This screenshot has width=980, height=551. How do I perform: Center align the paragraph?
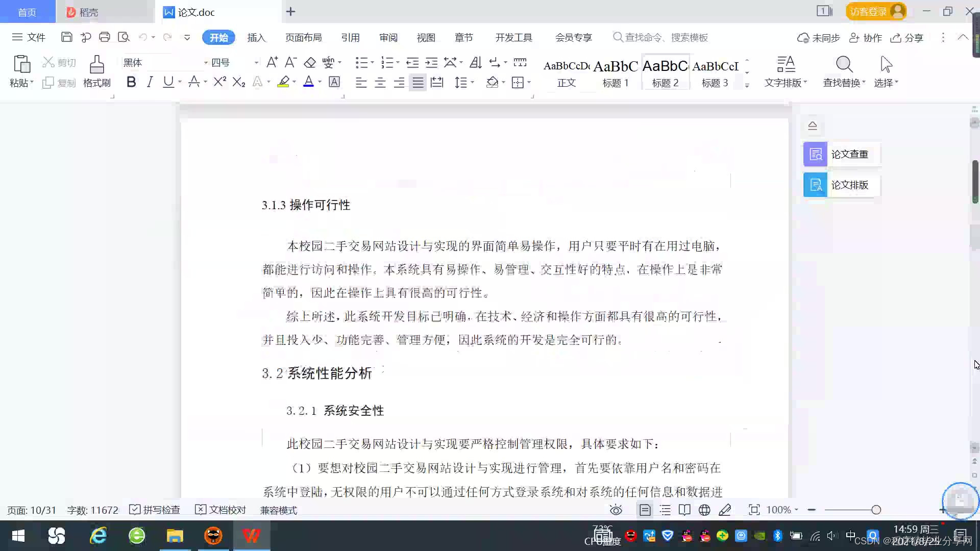(x=380, y=83)
